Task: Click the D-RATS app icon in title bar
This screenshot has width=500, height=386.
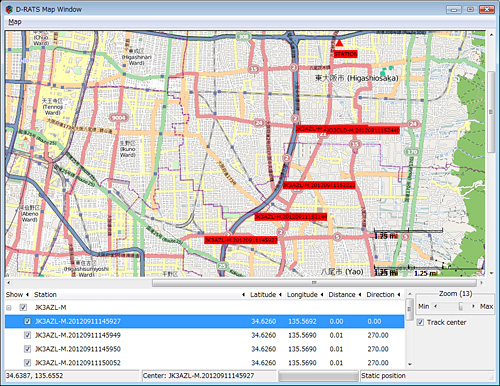Action: tap(9, 9)
